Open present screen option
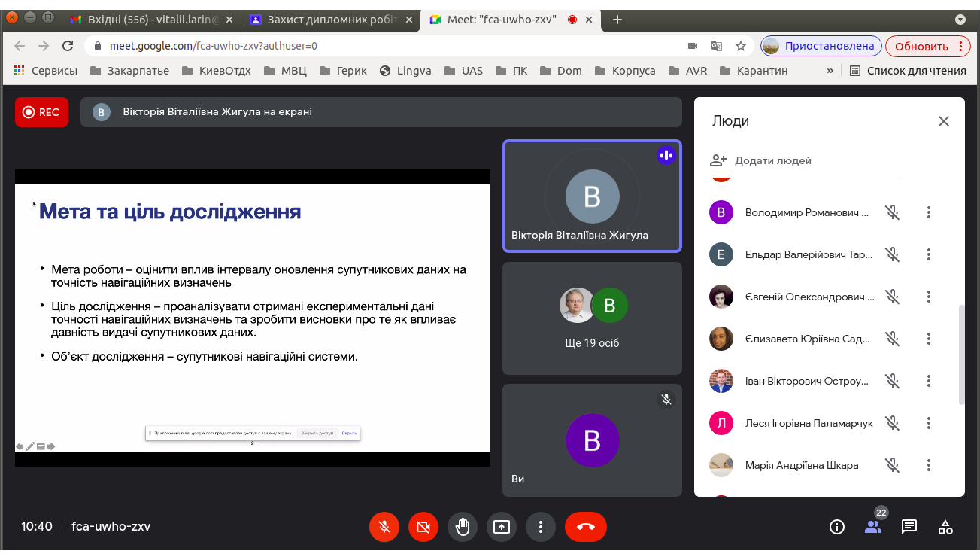This screenshot has height=560, width=980. click(502, 527)
